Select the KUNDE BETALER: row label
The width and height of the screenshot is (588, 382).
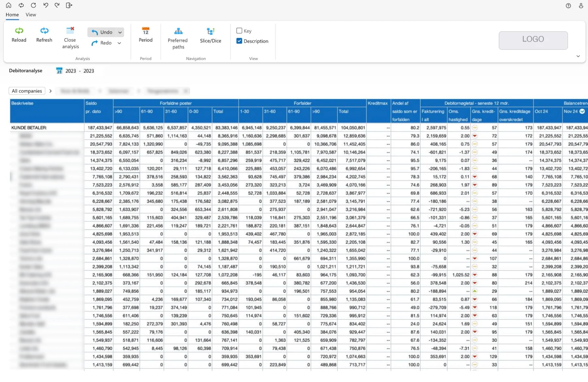tap(29, 128)
